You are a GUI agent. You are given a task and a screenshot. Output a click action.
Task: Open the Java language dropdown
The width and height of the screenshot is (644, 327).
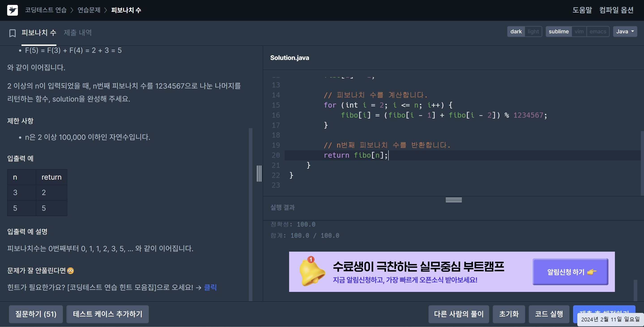625,32
